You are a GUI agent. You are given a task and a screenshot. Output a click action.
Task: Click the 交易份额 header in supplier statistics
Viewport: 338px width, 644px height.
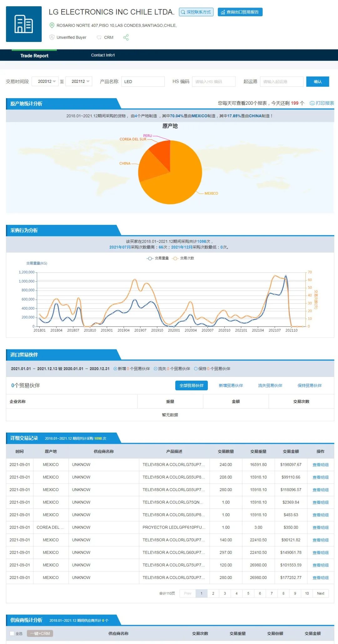click(x=275, y=633)
